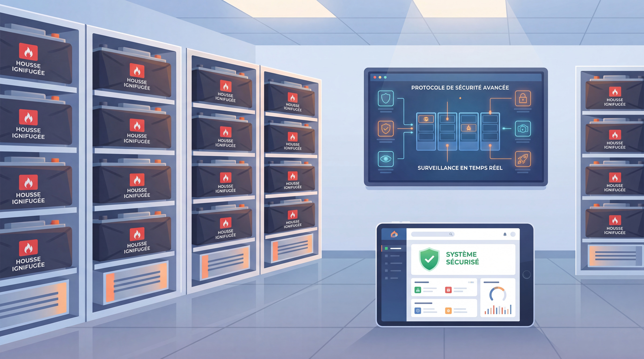Maximize the monitor window using the green dot
644x359 pixels.
385,77
